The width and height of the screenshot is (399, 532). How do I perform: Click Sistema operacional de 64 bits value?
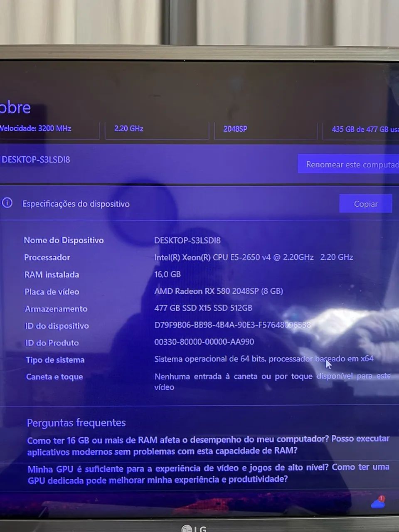click(x=264, y=359)
